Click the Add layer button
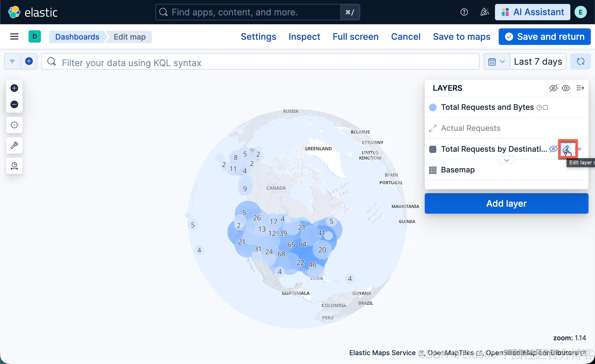 click(506, 203)
